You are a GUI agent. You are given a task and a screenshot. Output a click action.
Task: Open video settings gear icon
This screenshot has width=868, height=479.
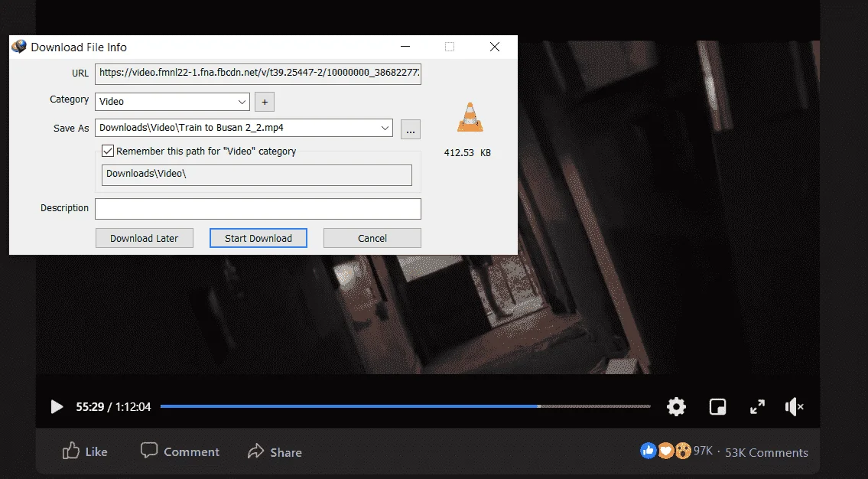coord(676,407)
